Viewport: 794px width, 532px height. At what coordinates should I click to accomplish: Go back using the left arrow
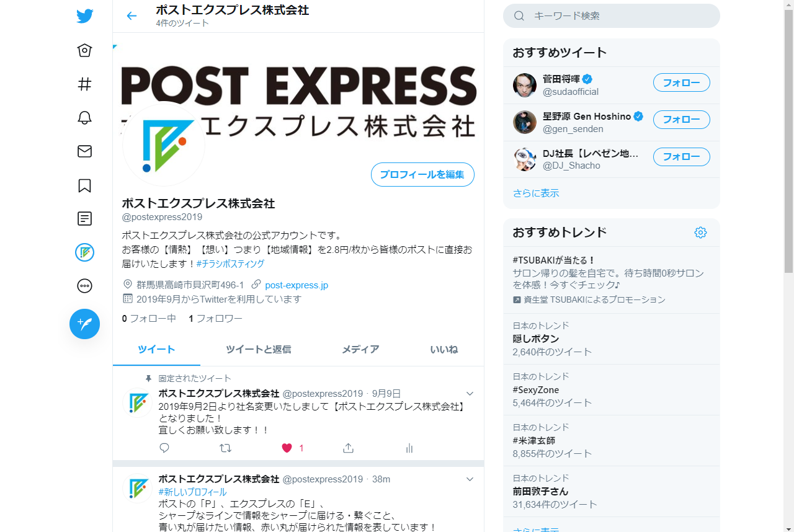(132, 16)
